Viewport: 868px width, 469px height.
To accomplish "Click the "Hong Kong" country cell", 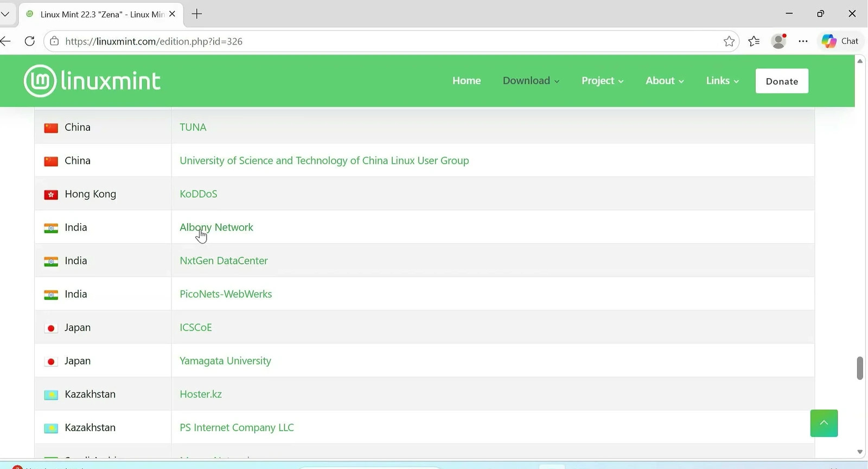I will (103, 194).
